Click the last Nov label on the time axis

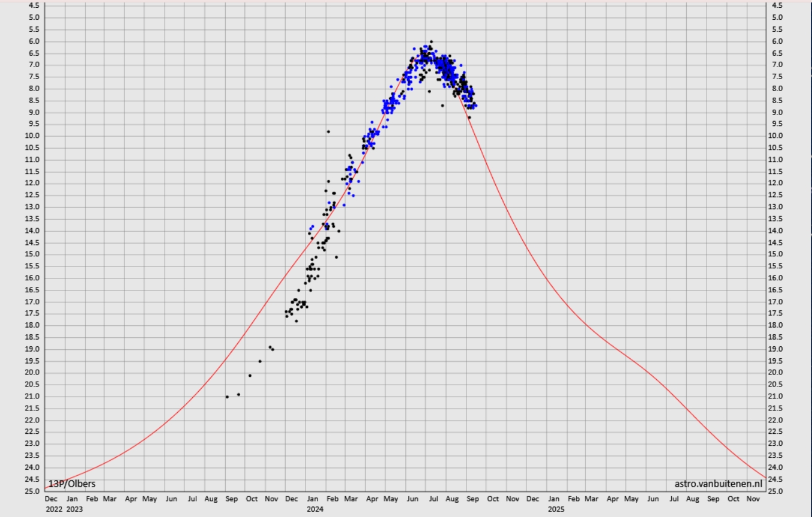[753, 498]
